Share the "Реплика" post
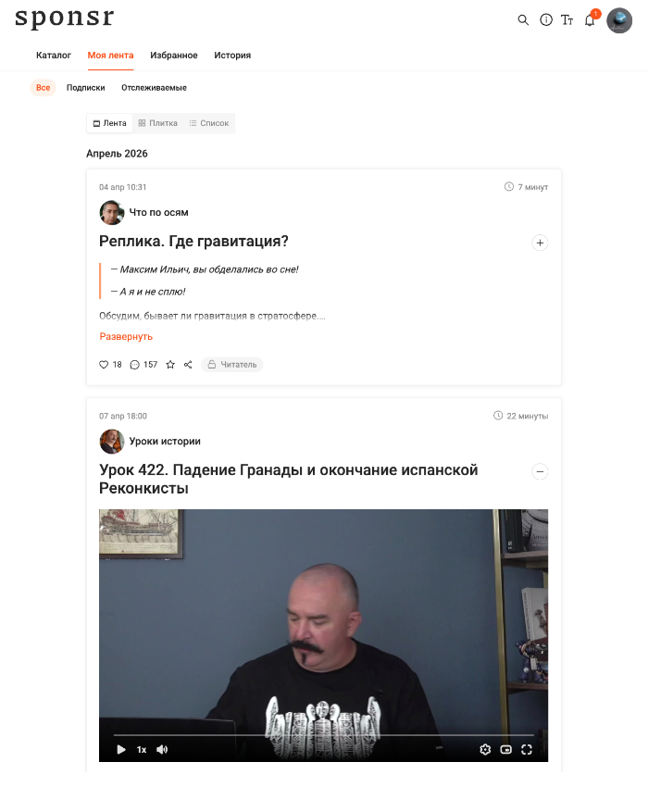The height and width of the screenshot is (812, 648). (x=188, y=365)
